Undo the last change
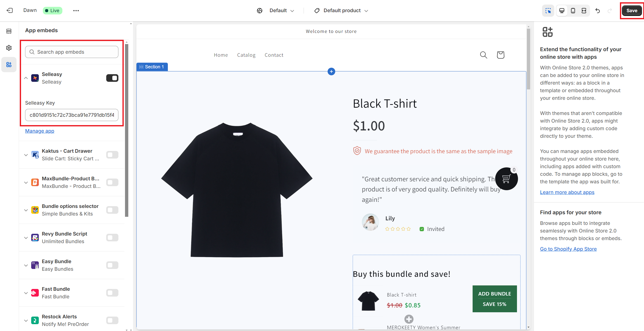Viewport: 644px width, 331px height. coord(598,11)
